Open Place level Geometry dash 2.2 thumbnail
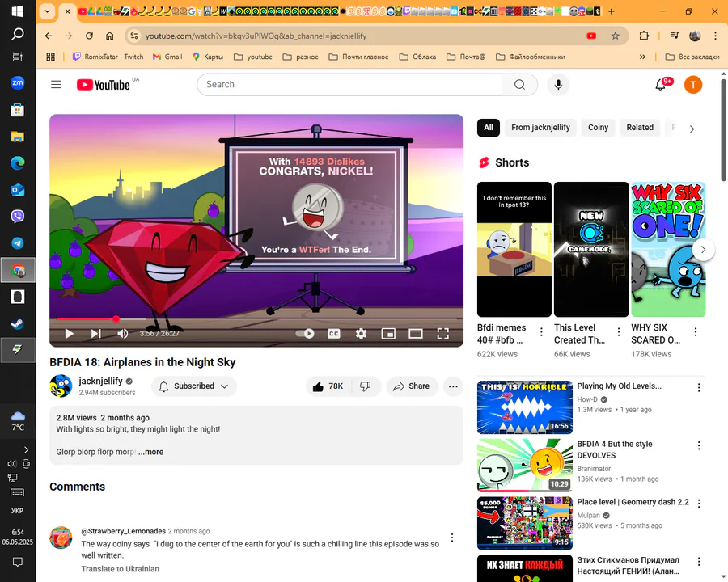728x582 pixels. click(525, 523)
